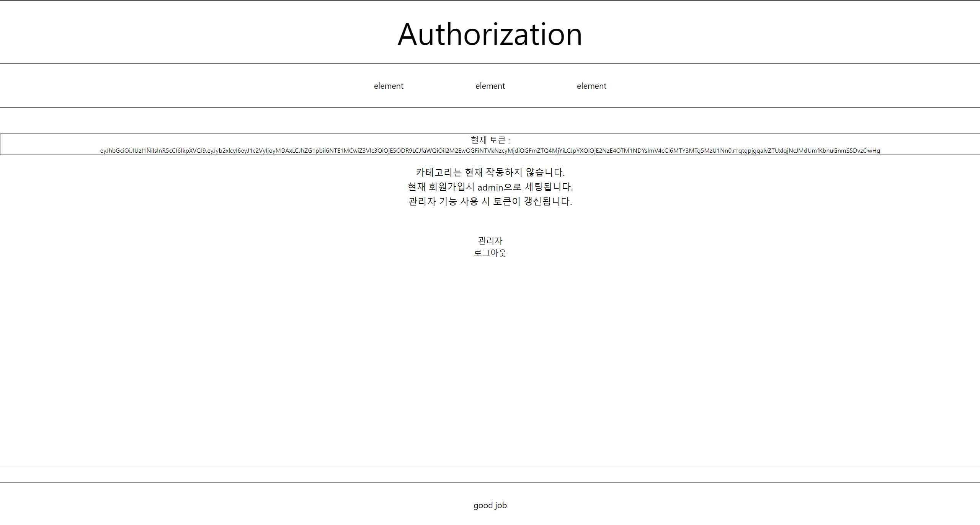Click the 토큰 갱신 notice line

[490, 202]
